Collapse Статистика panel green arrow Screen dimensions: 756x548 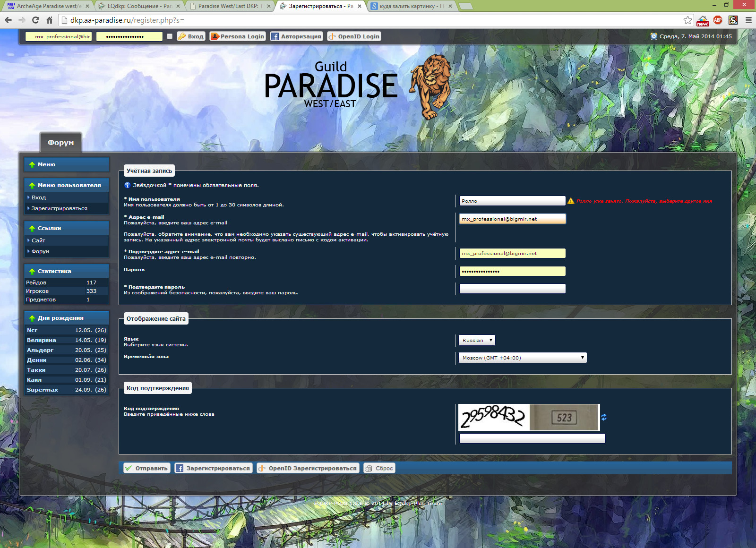(x=32, y=271)
